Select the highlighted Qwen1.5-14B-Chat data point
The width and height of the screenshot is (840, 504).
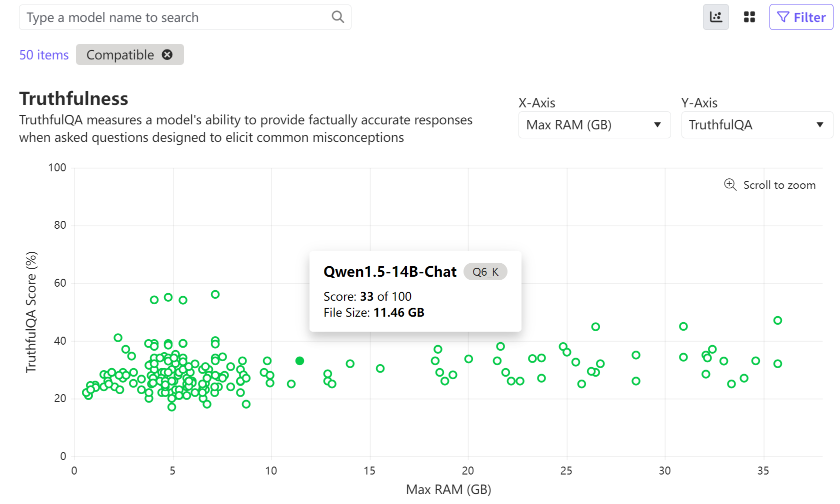(299, 361)
